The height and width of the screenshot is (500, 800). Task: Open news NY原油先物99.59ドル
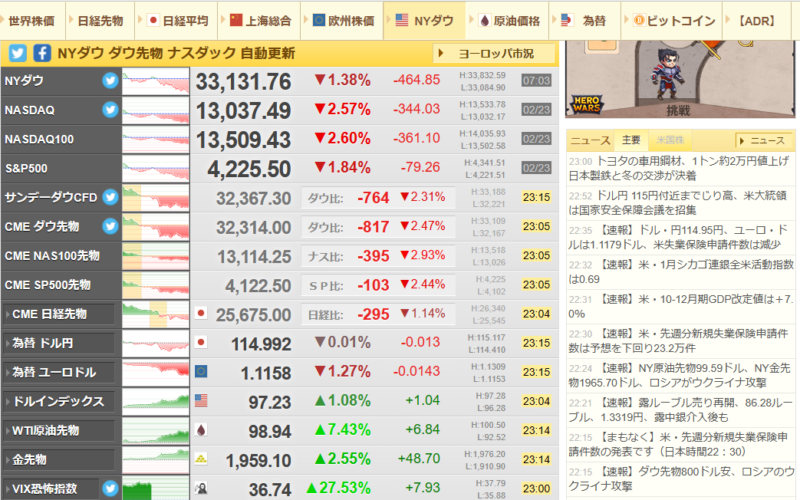click(x=680, y=375)
